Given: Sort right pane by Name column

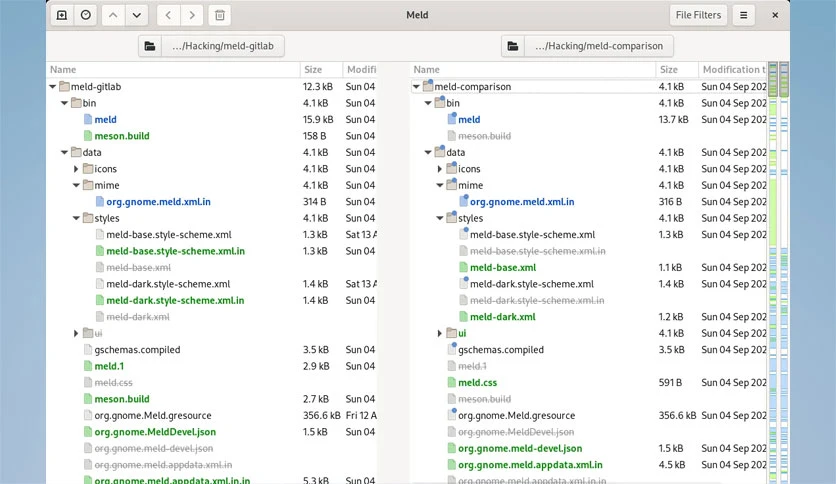Looking at the screenshot, I should pos(533,69).
